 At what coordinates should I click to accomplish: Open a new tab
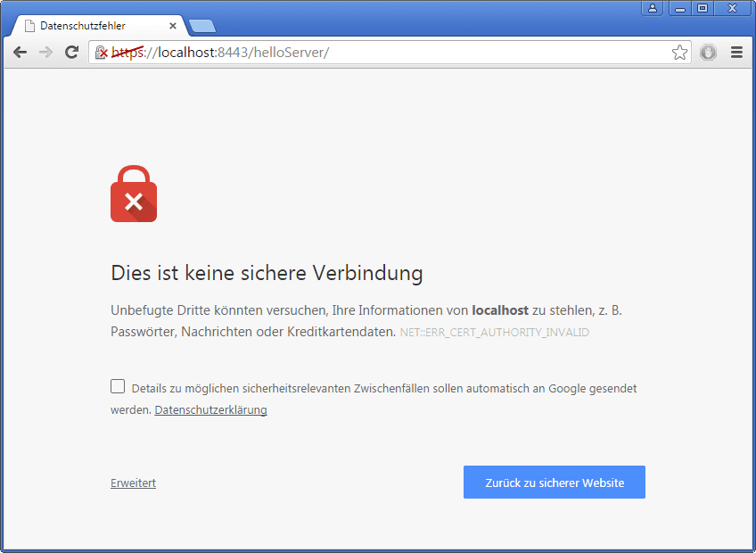tap(201, 26)
